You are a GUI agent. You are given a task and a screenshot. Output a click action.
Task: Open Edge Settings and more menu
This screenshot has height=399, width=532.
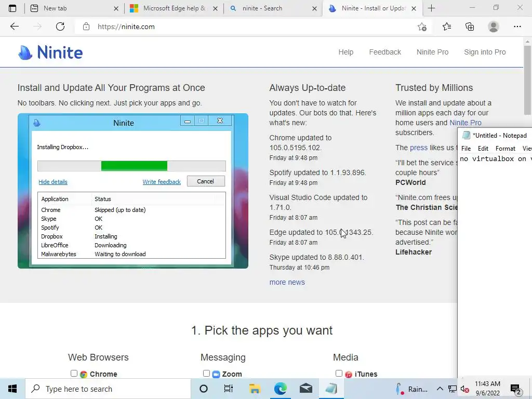[x=517, y=26]
